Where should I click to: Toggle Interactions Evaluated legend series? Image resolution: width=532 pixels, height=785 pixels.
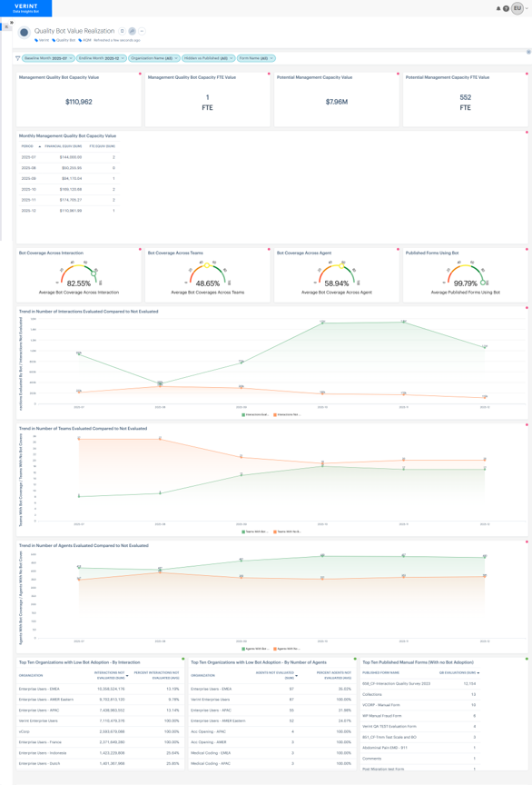coord(256,414)
